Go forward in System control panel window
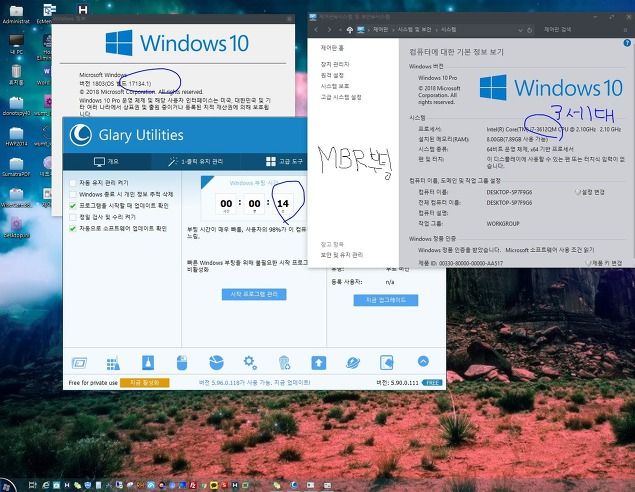 (329, 30)
